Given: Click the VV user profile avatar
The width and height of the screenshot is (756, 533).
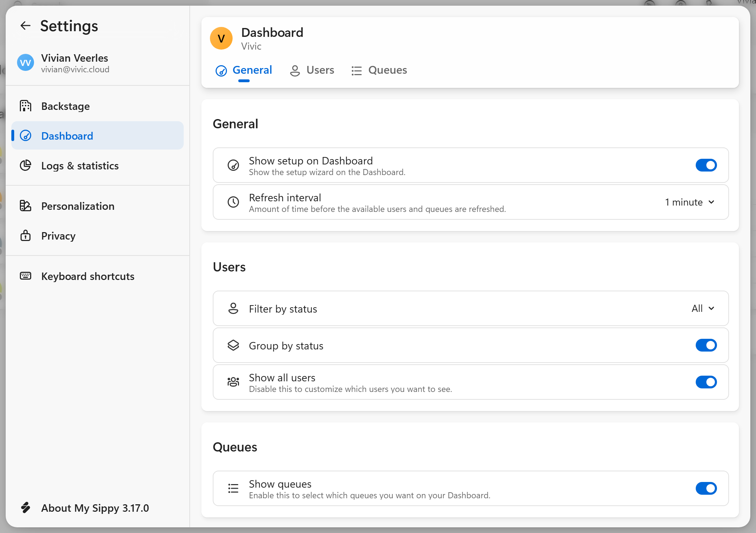Looking at the screenshot, I should [x=26, y=63].
